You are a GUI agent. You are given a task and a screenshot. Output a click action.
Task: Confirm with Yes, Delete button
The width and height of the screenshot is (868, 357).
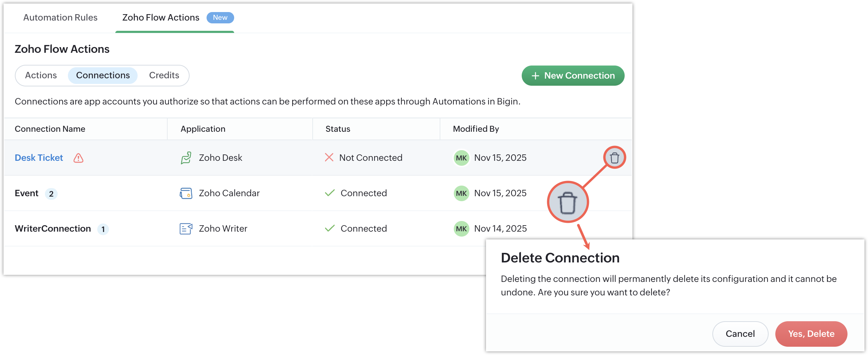pos(811,334)
